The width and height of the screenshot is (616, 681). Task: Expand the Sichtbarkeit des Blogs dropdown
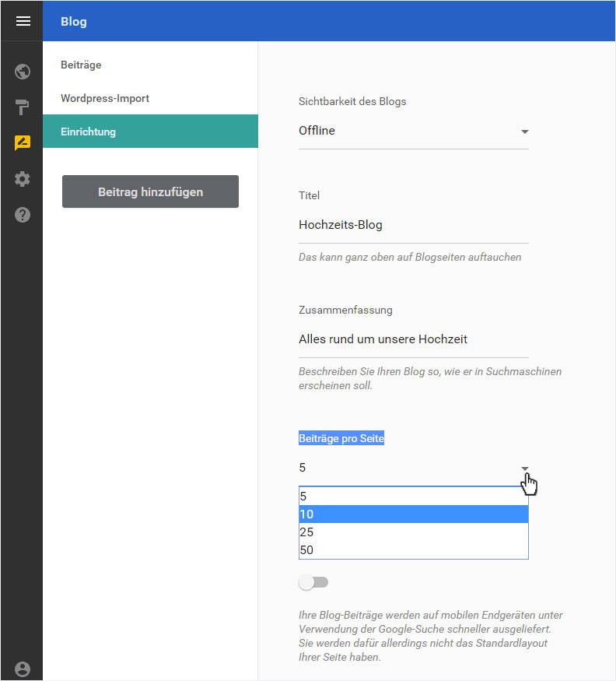tap(413, 132)
